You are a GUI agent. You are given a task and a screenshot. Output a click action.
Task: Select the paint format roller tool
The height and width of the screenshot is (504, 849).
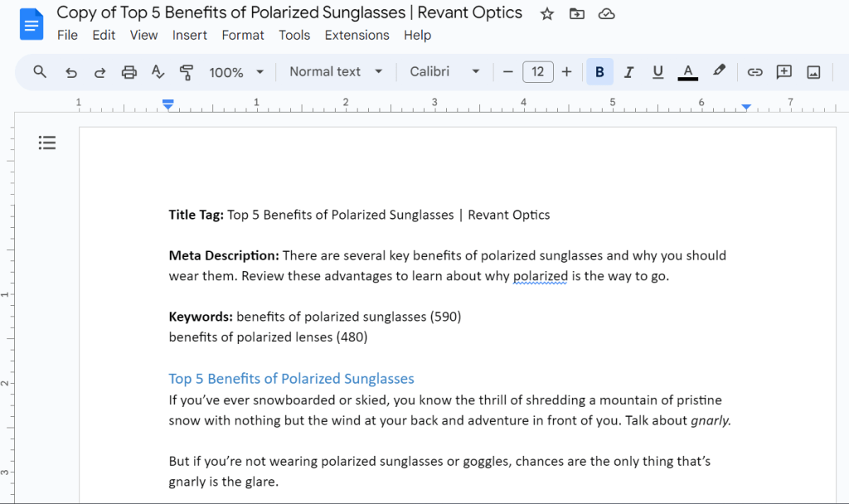click(187, 72)
